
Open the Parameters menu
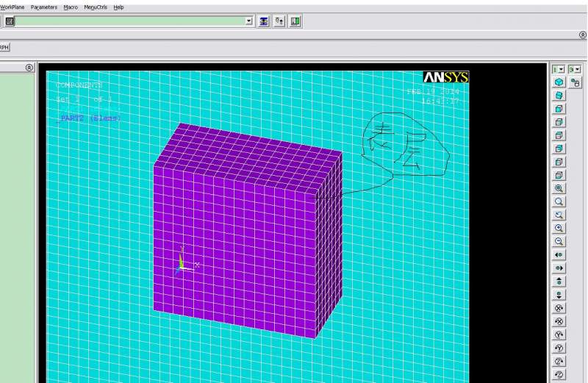click(44, 7)
